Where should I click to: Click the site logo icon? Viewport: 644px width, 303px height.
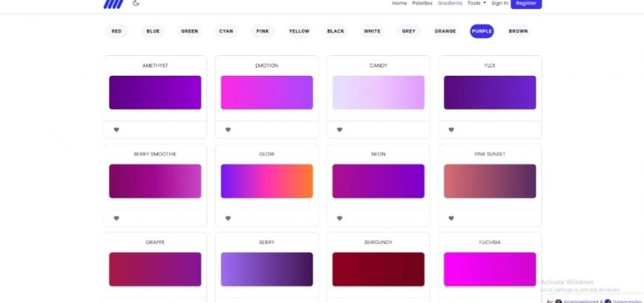coord(113,4)
